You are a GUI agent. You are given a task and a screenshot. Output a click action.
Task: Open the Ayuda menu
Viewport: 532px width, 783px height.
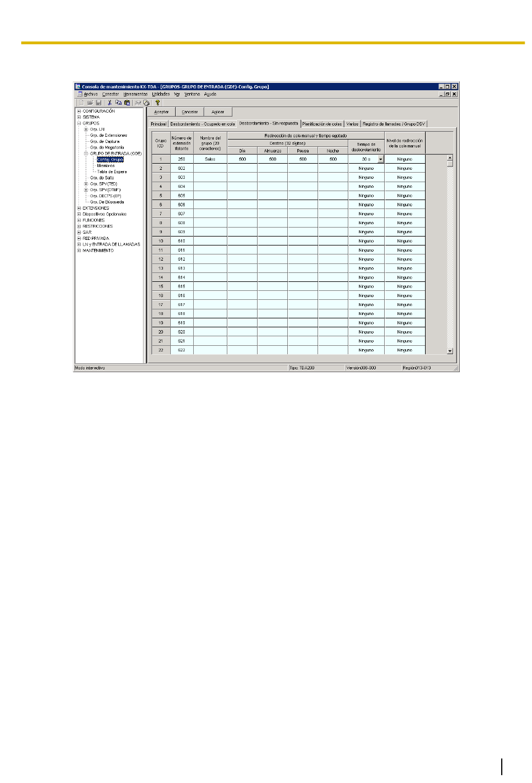[210, 94]
